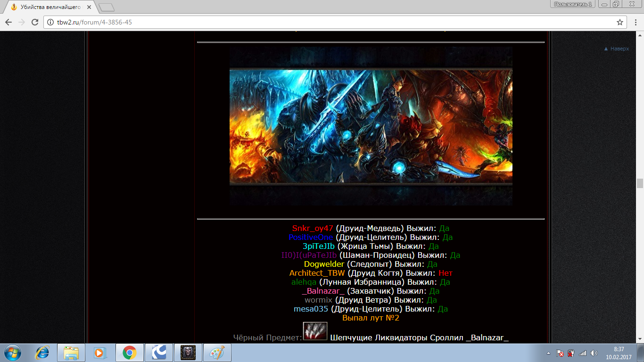
Task: Open Windows Media Player from taskbar
Action: click(99, 353)
